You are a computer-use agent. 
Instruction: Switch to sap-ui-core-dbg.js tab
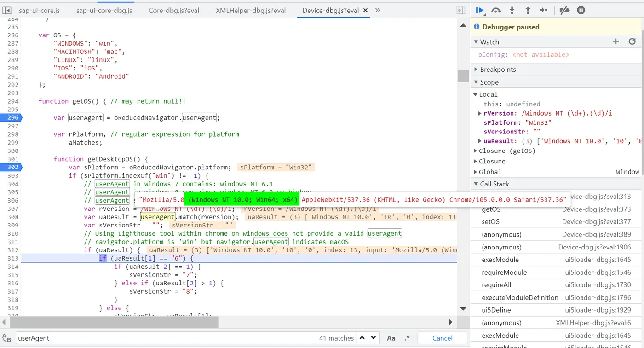pos(104,10)
